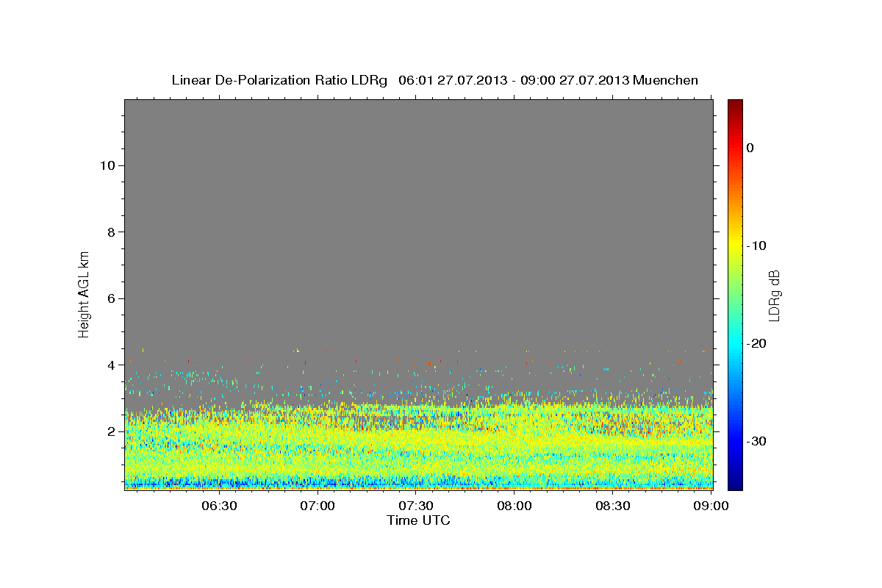Click the 'Muenchen' location in the title
The image size is (882, 588).
point(665,80)
